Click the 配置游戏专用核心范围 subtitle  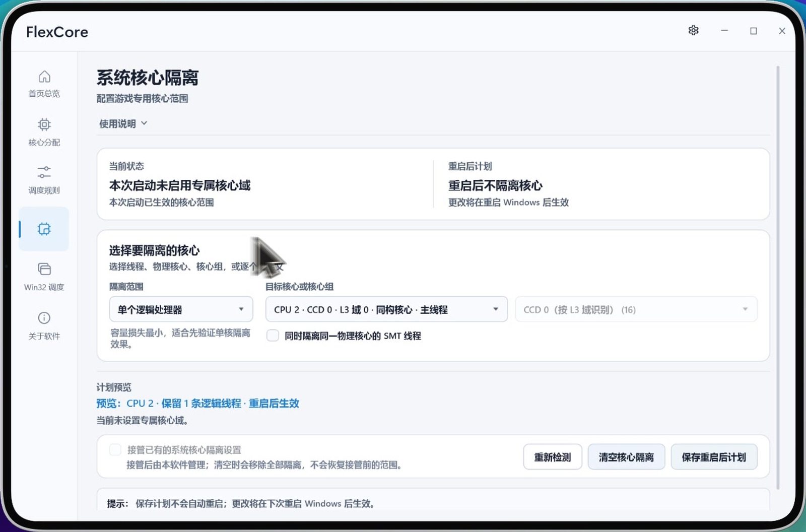[x=142, y=99]
